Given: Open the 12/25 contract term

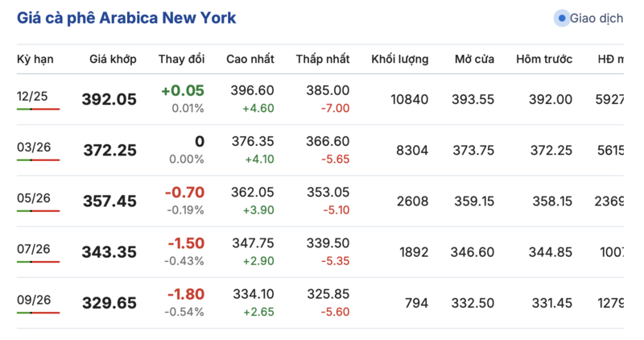Looking at the screenshot, I should click(x=33, y=96).
